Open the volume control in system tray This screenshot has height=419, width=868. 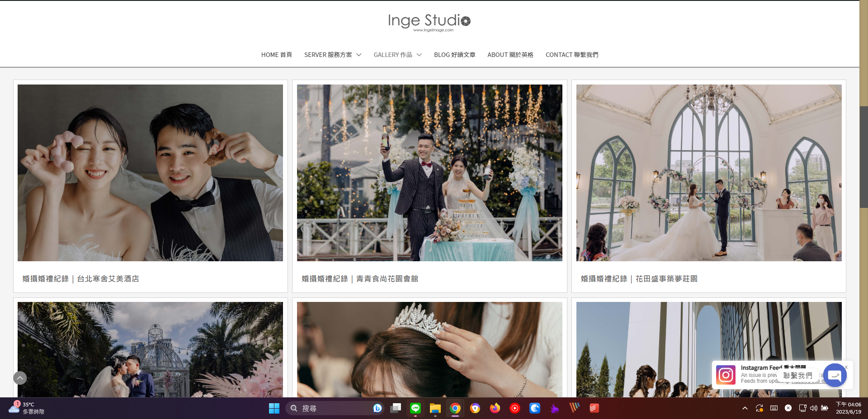[813, 408]
